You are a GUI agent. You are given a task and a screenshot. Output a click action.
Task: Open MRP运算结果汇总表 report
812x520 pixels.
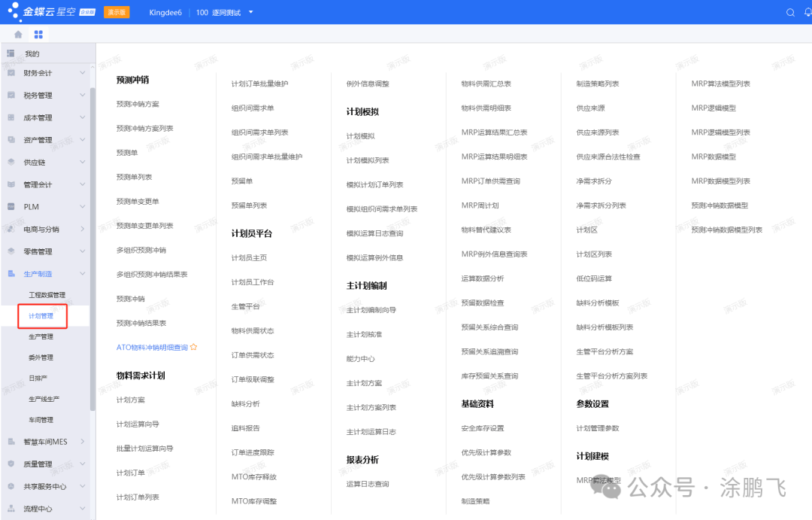494,132
